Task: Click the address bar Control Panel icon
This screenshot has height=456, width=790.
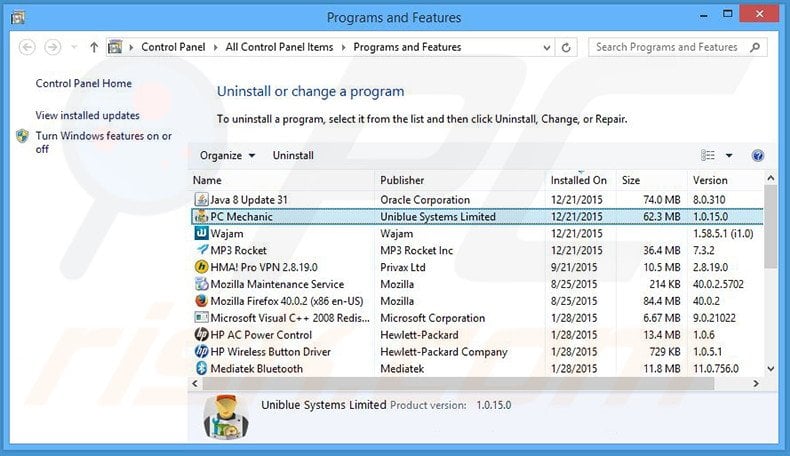Action: [x=115, y=47]
